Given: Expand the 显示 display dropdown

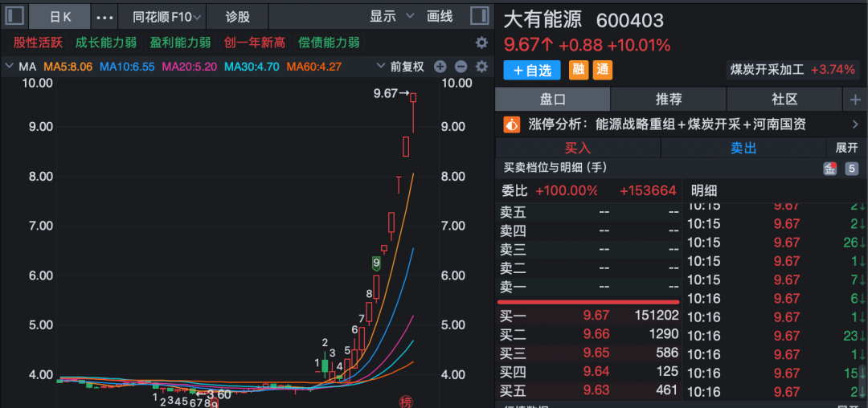Looking at the screenshot, I should click(x=392, y=16).
